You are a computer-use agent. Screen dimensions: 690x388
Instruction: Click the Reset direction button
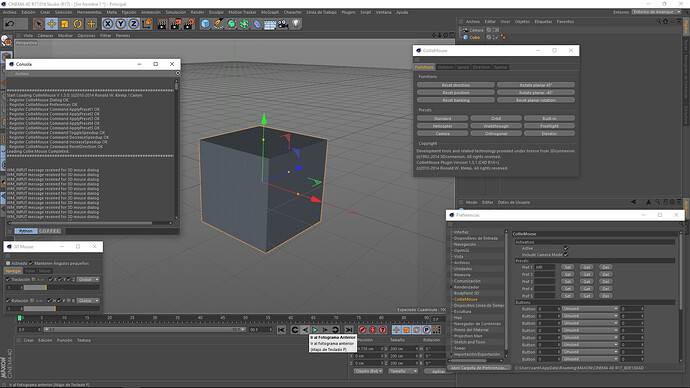(456, 85)
